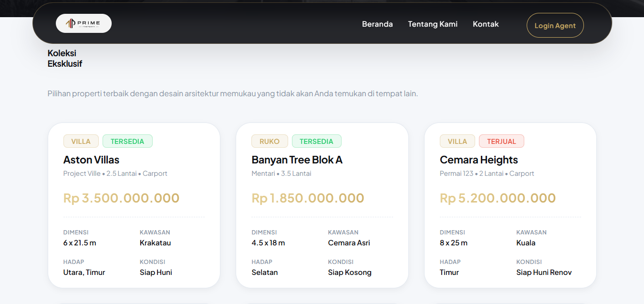Open the Kontak menu item
This screenshot has width=644, height=304.
pyautogui.click(x=486, y=24)
